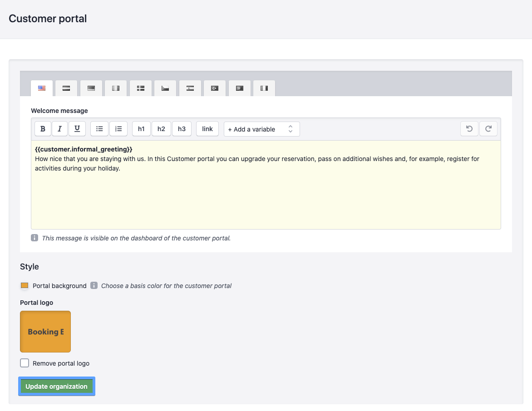Click the Portal logo label
532x411 pixels.
coord(37,303)
